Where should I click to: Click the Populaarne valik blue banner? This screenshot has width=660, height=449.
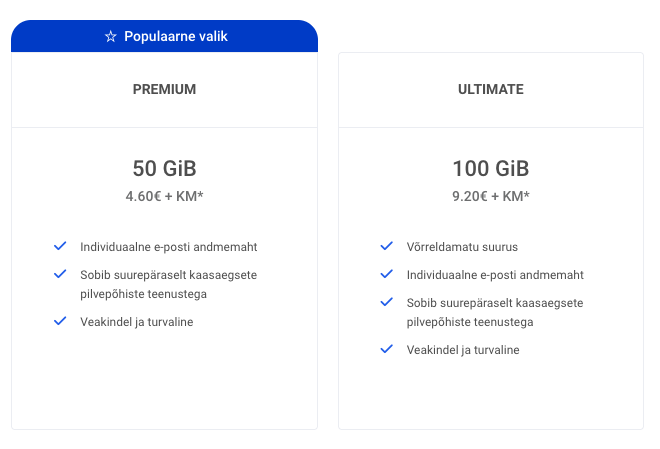[x=165, y=36]
